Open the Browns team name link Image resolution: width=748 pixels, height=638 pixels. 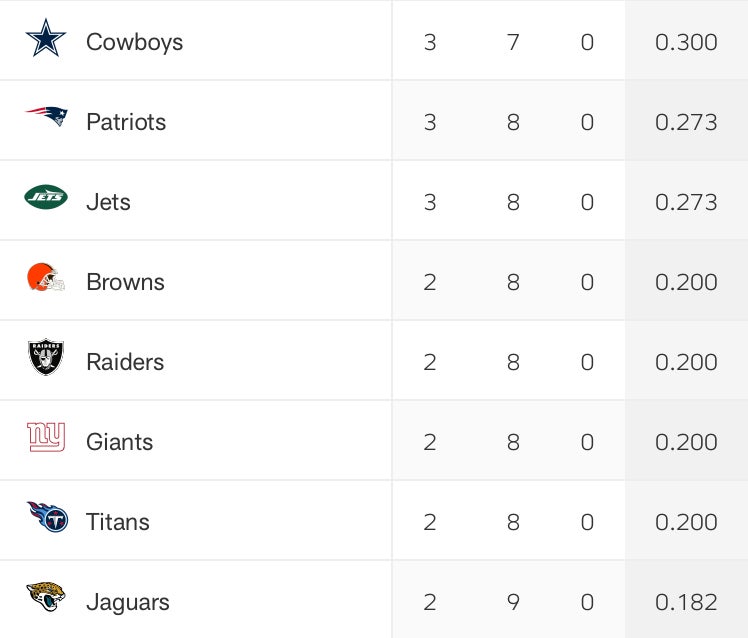125,282
